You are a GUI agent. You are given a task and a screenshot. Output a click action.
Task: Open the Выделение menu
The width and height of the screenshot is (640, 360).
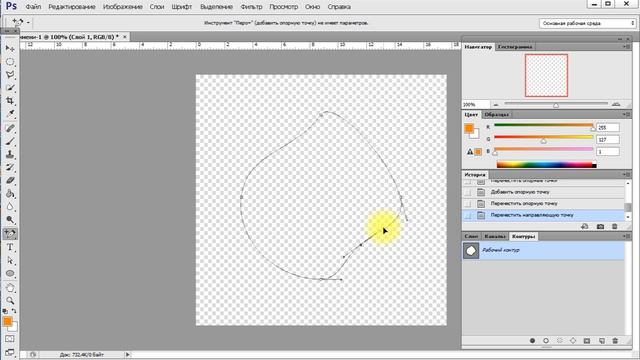216,7
